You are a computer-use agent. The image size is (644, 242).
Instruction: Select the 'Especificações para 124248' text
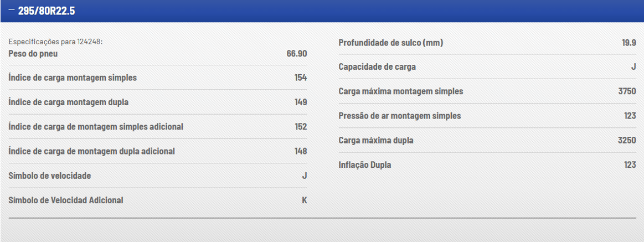55,42
